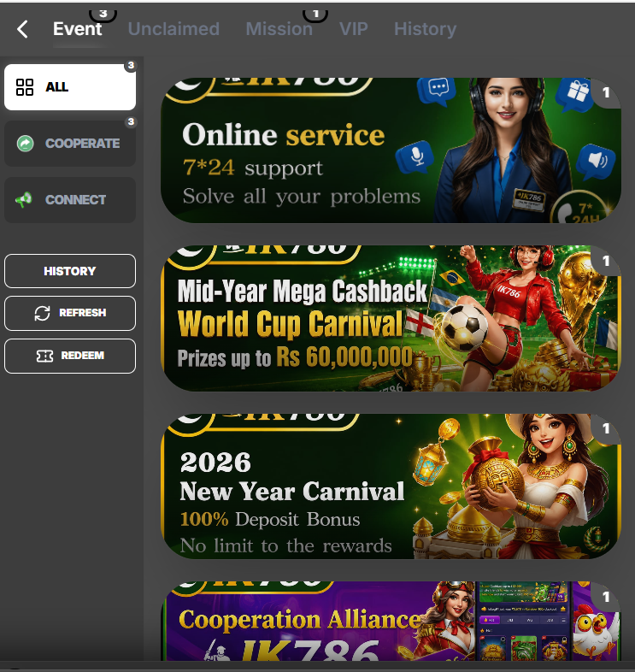Click the count badge on Event tab
This screenshot has height=672, width=635.
tap(103, 15)
